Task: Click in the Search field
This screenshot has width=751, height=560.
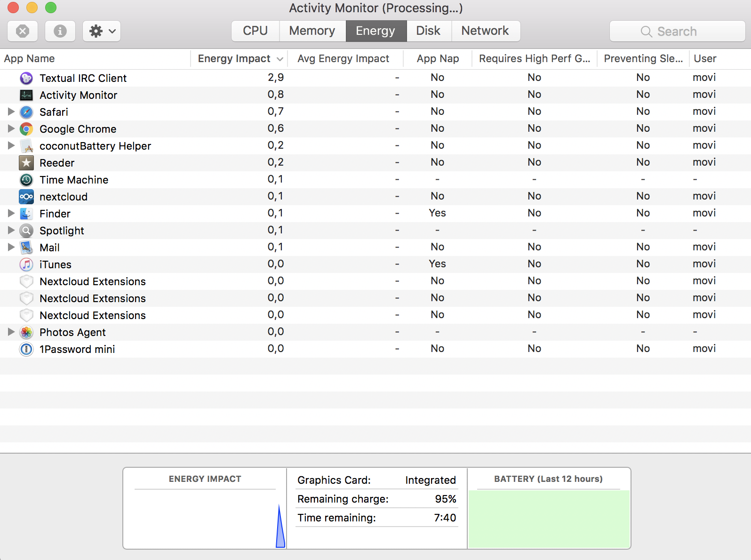Action: 677,32
